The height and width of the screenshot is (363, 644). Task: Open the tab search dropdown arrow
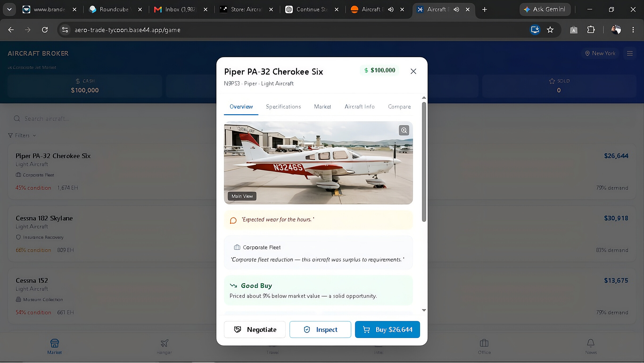click(x=9, y=9)
